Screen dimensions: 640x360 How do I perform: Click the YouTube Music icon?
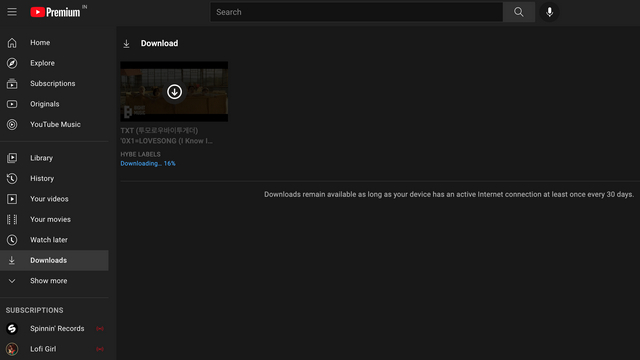point(12,124)
